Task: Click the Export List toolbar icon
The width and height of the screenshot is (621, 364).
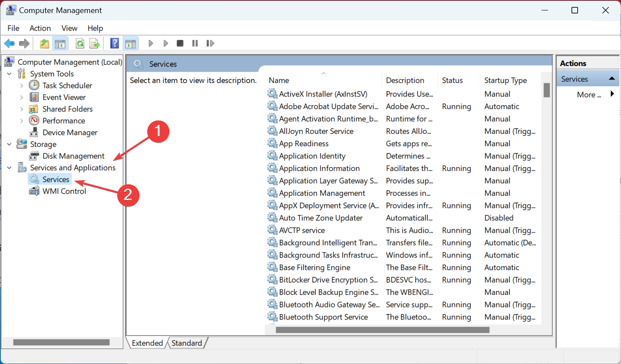Action: click(95, 43)
